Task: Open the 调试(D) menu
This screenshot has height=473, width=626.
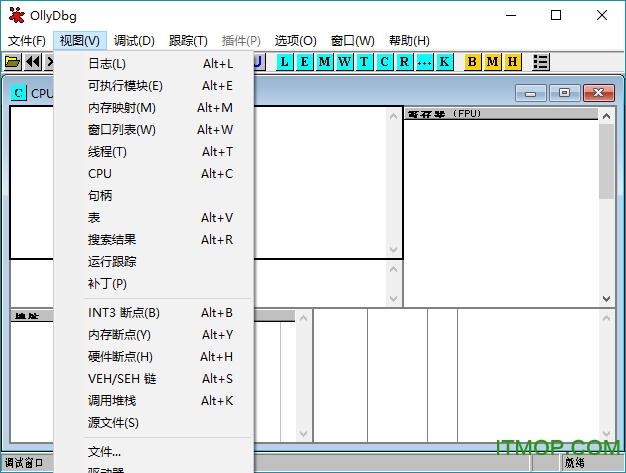Action: pyautogui.click(x=134, y=41)
